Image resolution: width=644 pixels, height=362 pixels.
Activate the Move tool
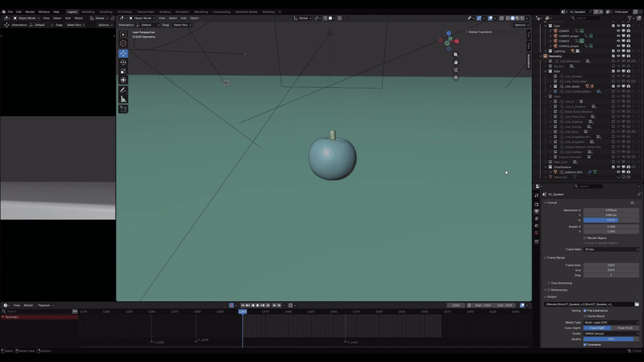coord(123,54)
